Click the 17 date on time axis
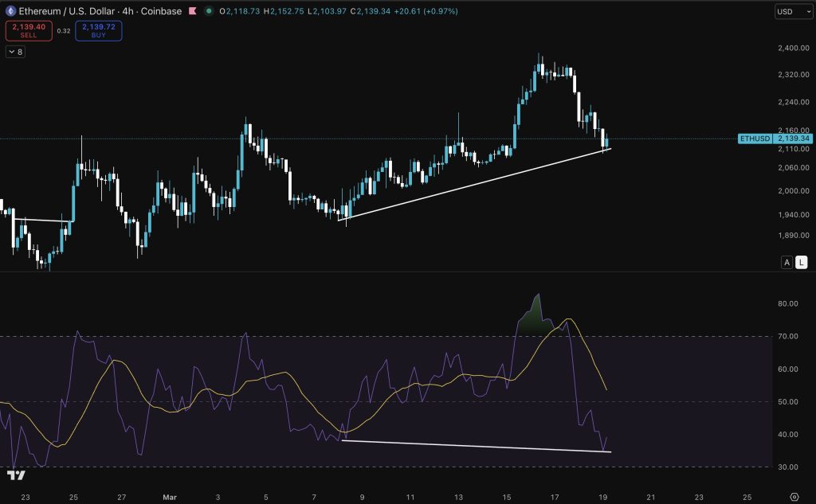Viewport: 816px width, 504px height. pyautogui.click(x=554, y=496)
